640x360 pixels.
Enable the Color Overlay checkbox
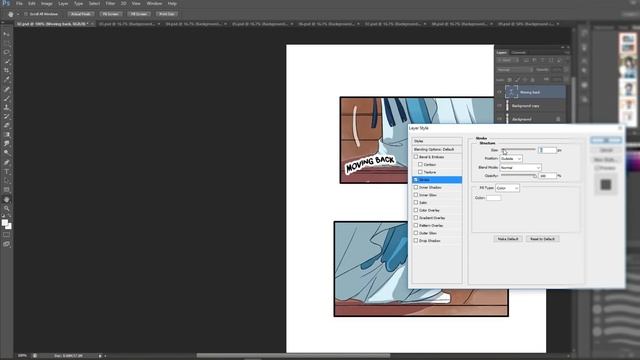(416, 210)
